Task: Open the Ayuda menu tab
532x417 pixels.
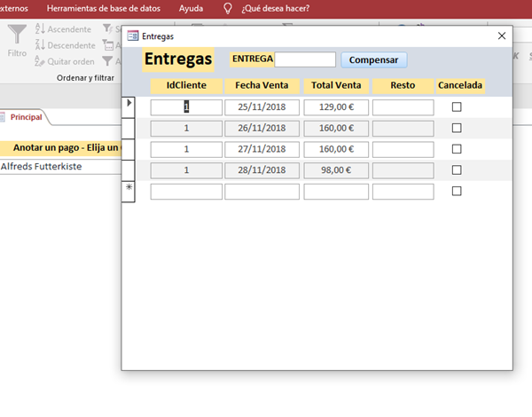Action: click(191, 8)
